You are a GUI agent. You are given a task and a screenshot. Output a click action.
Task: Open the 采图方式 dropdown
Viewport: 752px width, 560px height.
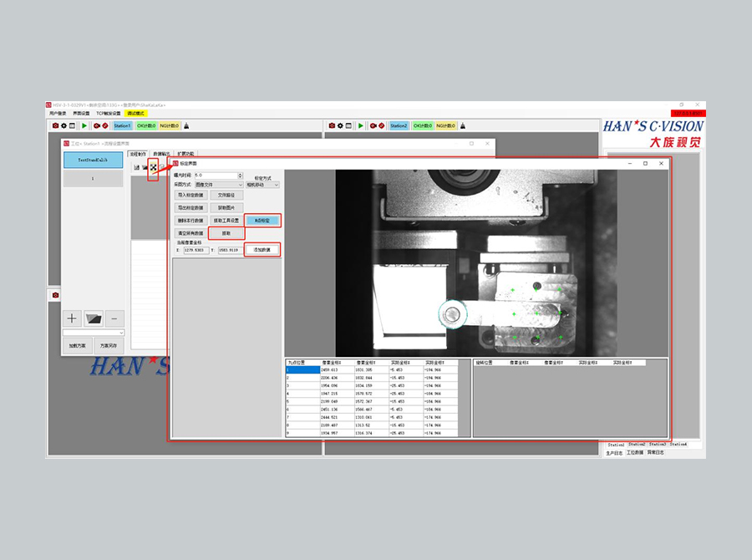(x=219, y=184)
